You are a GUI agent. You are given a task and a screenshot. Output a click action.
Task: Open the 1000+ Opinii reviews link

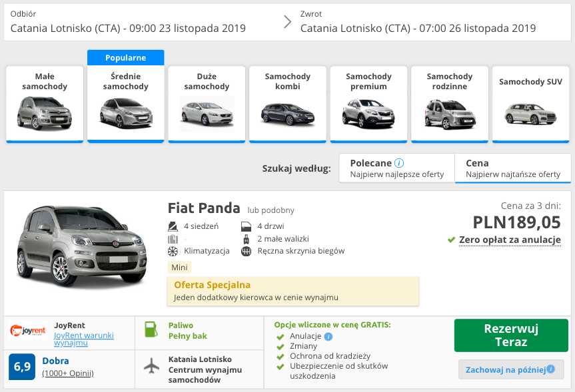tap(68, 373)
